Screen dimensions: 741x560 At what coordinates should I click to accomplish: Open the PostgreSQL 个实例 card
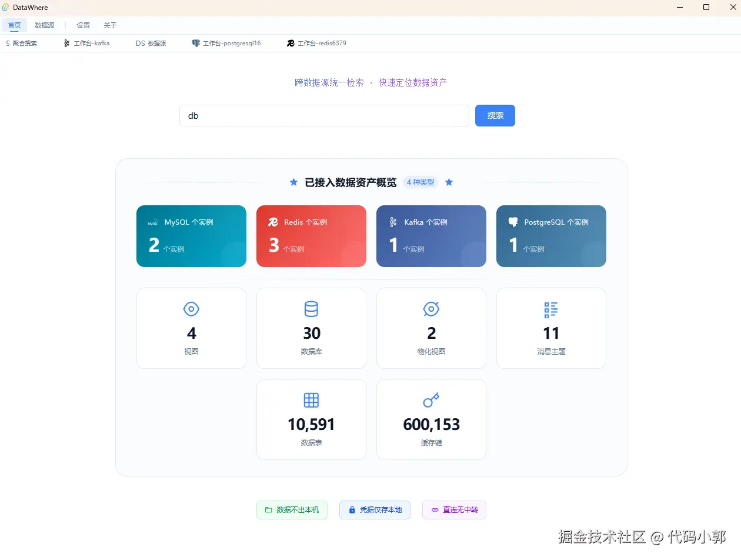551,236
